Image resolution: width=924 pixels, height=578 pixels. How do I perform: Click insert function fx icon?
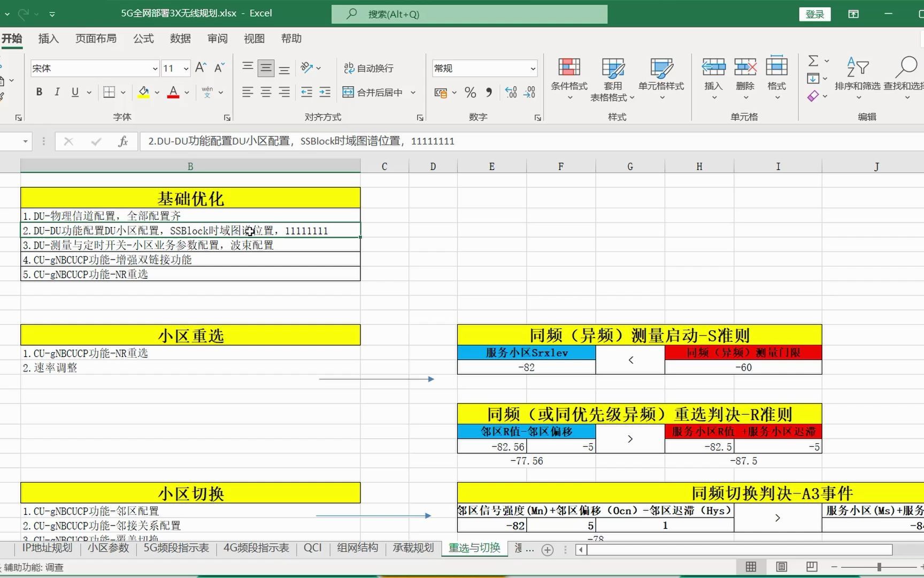tap(123, 141)
